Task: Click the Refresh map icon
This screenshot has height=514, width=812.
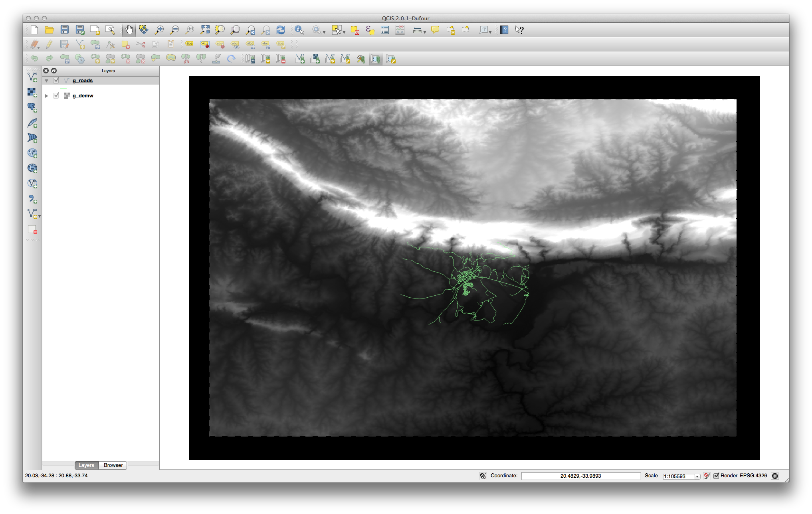Action: (x=281, y=30)
